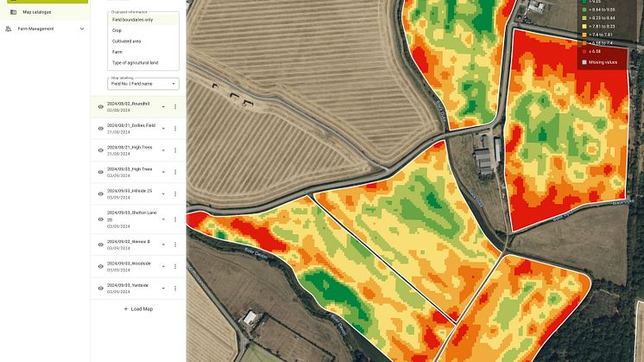This screenshot has height=362, width=644.
Task: Select the Cultivated area list option
Action: tap(127, 41)
